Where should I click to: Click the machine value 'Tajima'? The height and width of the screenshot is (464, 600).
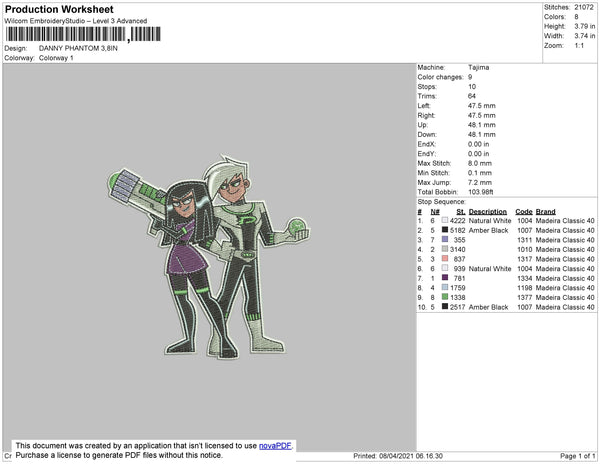click(x=478, y=67)
